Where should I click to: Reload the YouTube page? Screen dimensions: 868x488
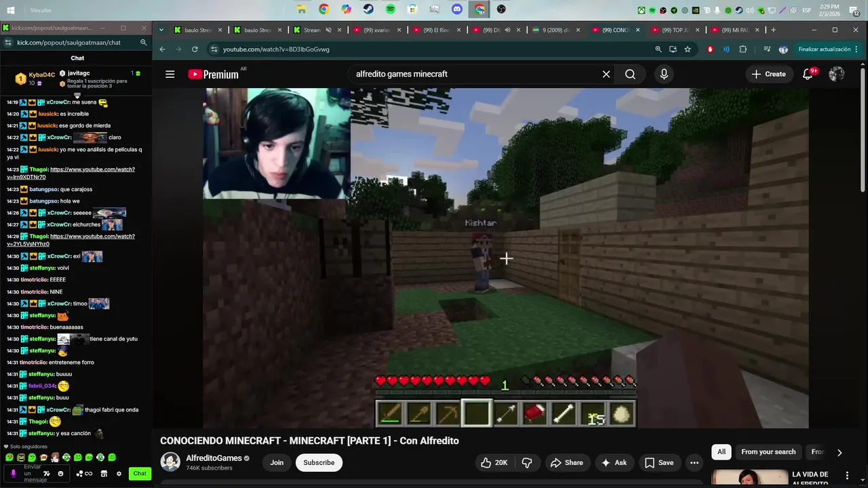[195, 49]
